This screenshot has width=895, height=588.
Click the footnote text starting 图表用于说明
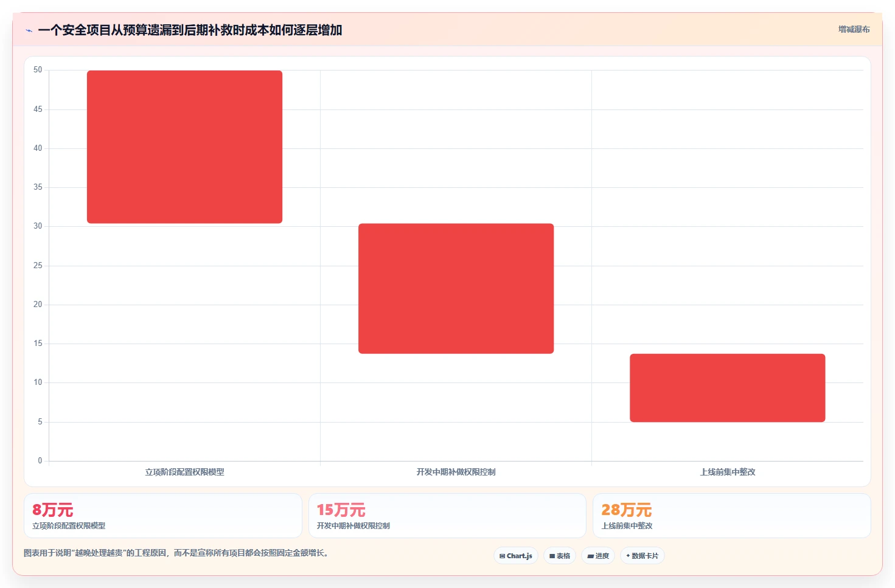point(176,553)
